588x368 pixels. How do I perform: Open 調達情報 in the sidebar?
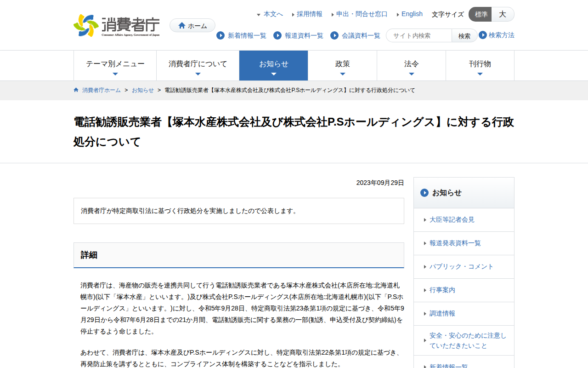(x=464, y=314)
